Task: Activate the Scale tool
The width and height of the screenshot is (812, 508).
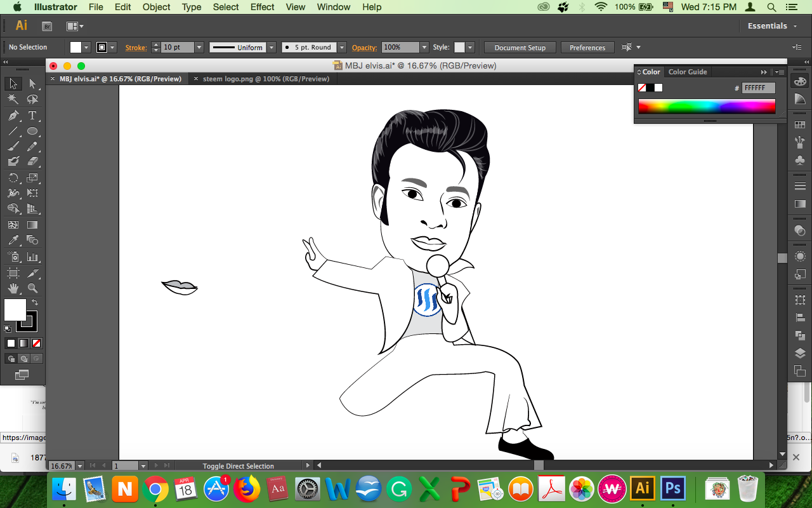Action: coord(32,178)
